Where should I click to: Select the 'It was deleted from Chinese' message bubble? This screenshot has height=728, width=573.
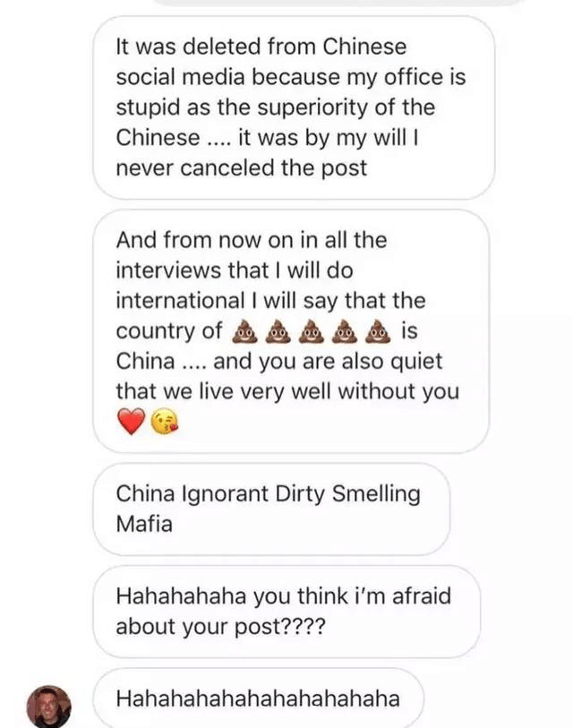pos(294,107)
